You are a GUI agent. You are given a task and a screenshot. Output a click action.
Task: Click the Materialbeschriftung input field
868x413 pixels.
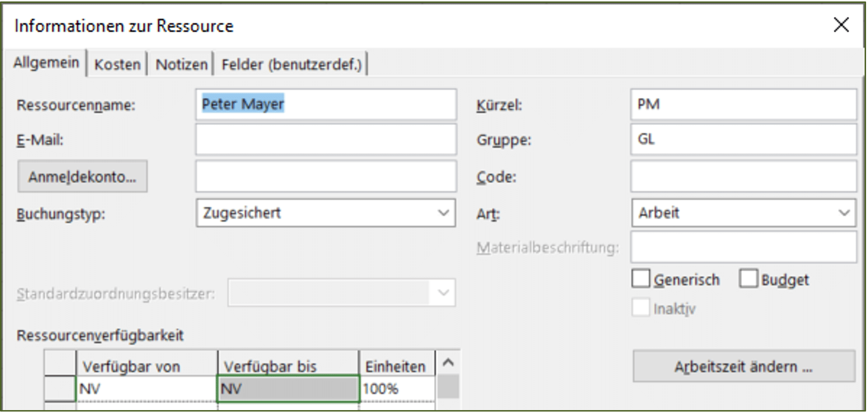[743, 247]
